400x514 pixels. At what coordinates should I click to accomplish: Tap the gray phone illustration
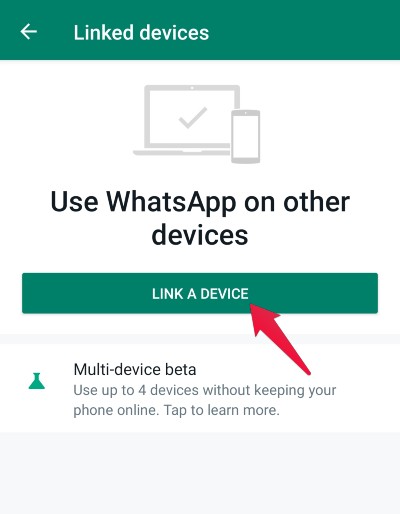(246, 137)
